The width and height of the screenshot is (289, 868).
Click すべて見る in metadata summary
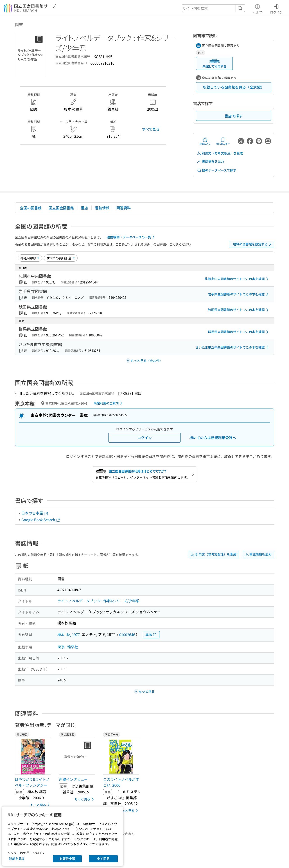pyautogui.click(x=151, y=129)
